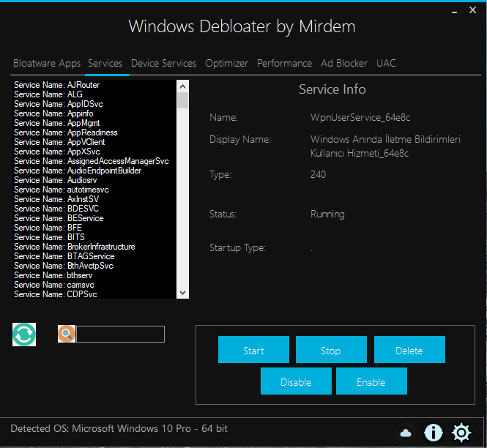This screenshot has width=487, height=448.
Task: Switch to the Bloatware Apps tab
Action: (47, 64)
